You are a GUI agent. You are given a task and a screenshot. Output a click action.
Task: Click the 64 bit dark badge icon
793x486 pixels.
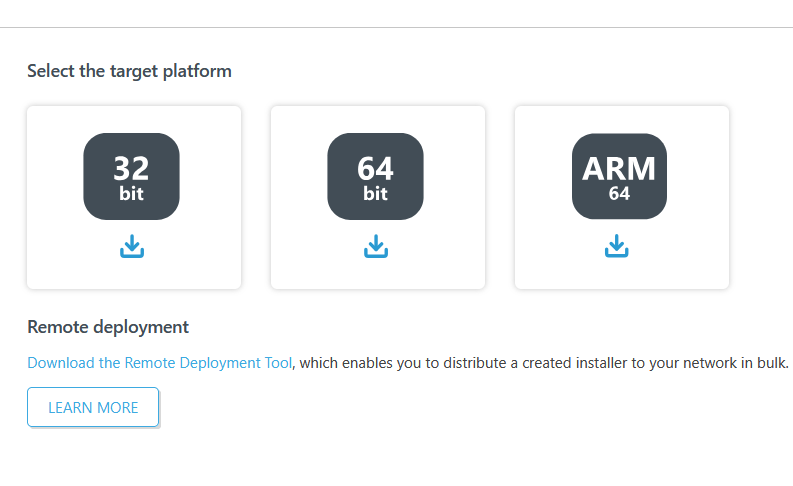pos(375,177)
